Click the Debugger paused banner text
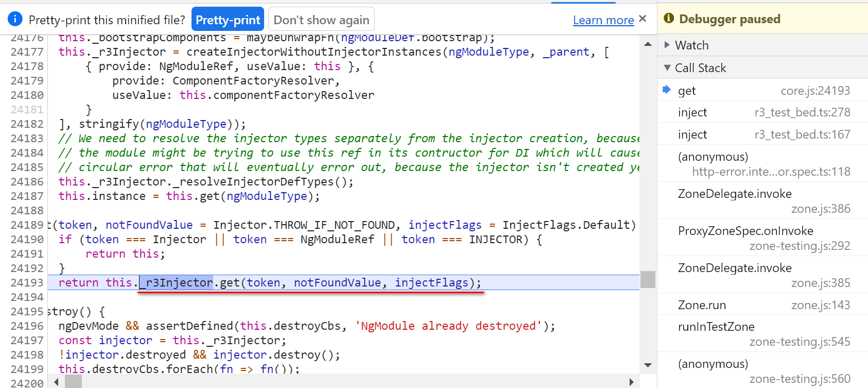This screenshot has width=868, height=388. [730, 19]
